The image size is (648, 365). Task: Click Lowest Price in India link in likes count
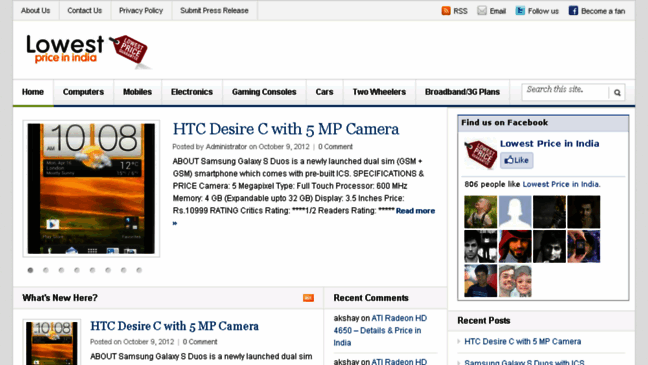pos(561,184)
